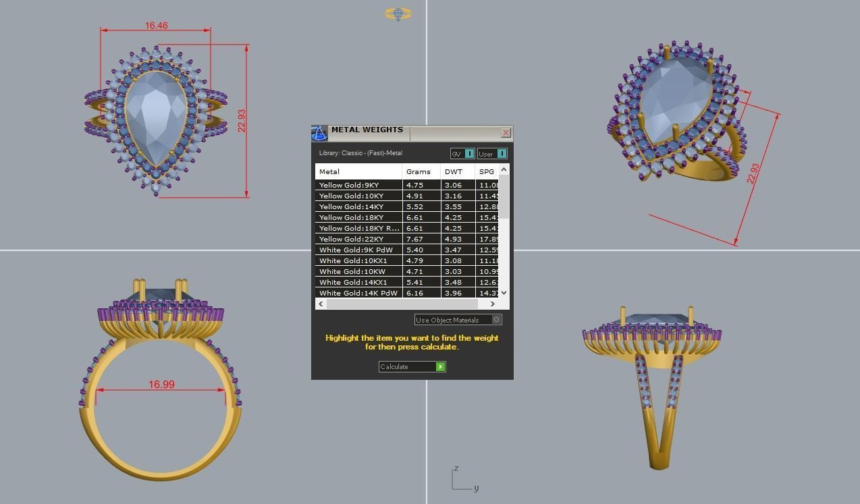Click the list's scroll up arrow
Screen dimensions: 860x504
coord(504,169)
